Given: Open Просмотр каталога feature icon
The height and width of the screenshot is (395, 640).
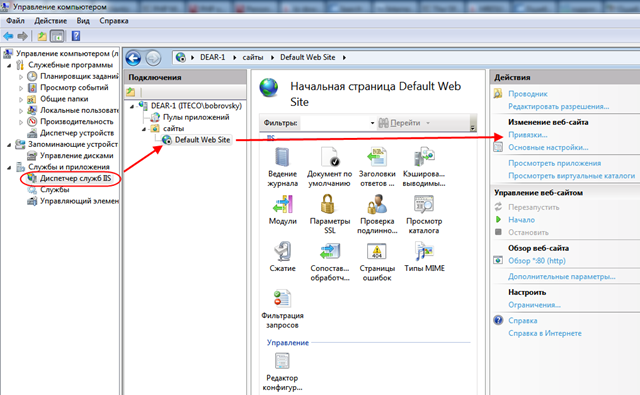Looking at the screenshot, I should (424, 204).
